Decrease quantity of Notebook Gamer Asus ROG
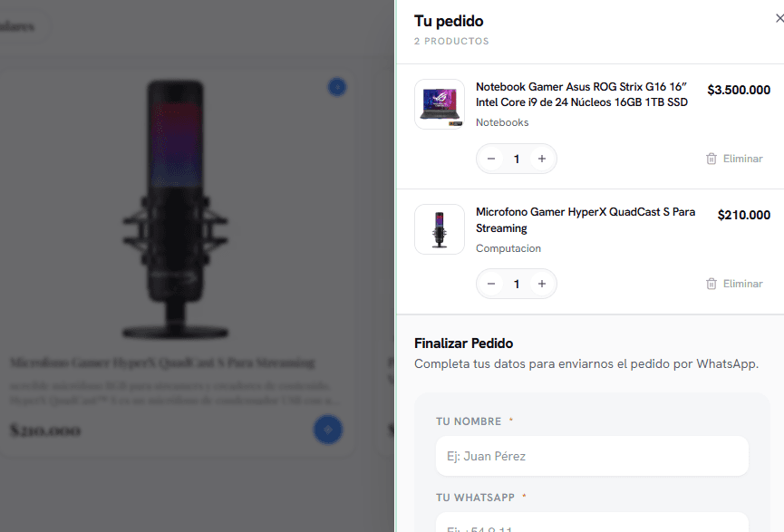The width and height of the screenshot is (784, 532). 491,159
